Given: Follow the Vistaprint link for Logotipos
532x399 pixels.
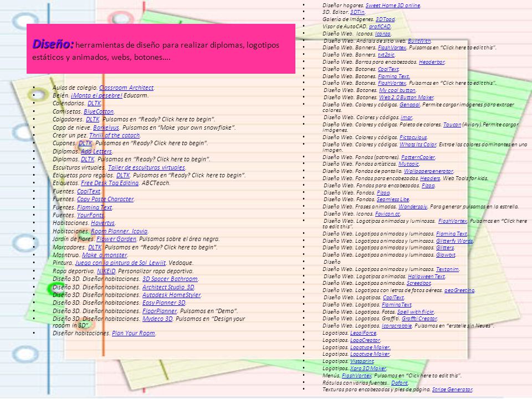Looking at the screenshot, I should tap(362, 361).
